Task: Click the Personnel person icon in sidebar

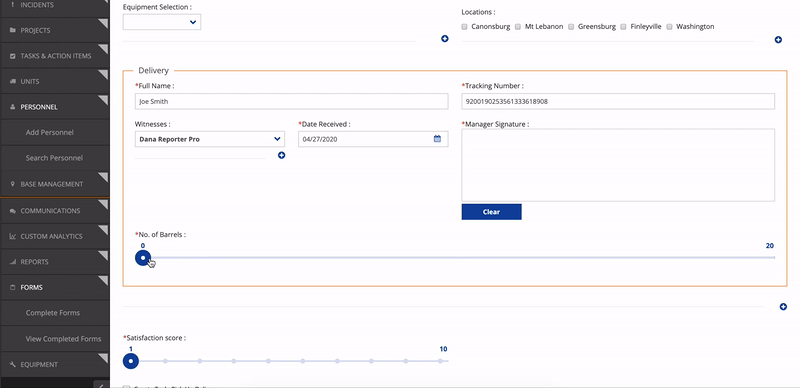Action: point(13,107)
